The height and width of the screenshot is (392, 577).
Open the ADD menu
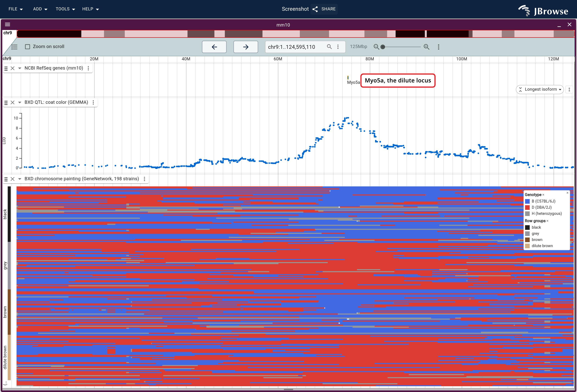point(40,9)
